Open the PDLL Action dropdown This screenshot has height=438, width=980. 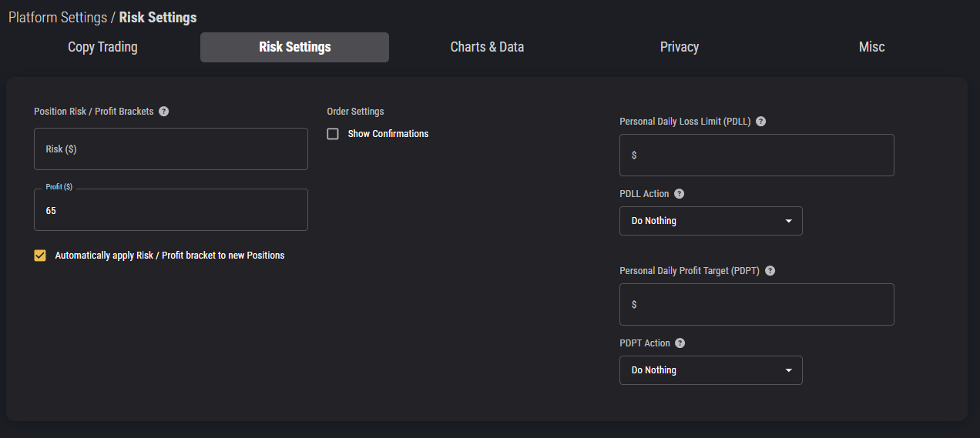click(x=711, y=221)
